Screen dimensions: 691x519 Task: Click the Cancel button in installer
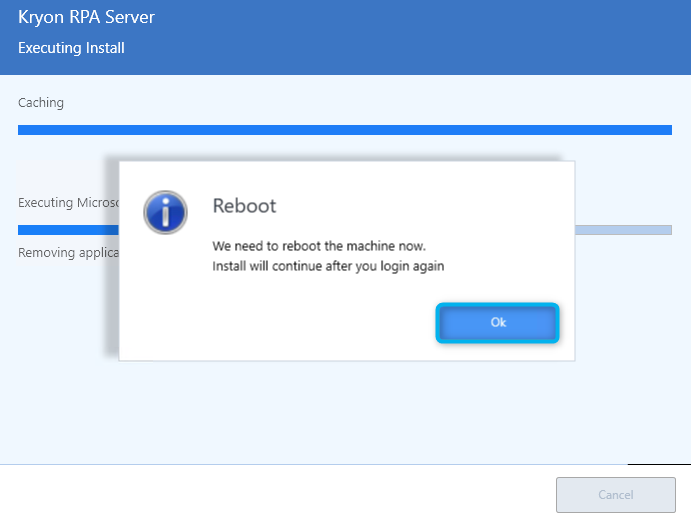(616, 495)
